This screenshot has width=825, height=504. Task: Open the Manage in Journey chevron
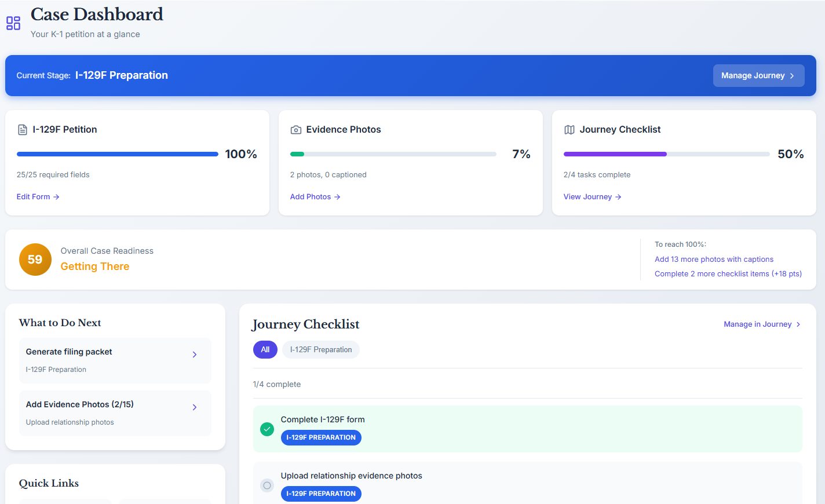click(798, 324)
